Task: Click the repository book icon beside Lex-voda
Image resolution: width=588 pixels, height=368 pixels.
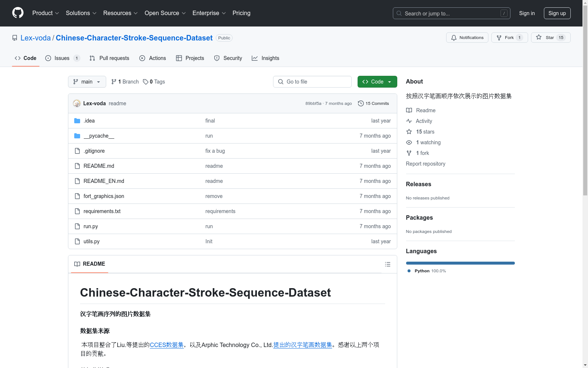Action: (x=15, y=38)
